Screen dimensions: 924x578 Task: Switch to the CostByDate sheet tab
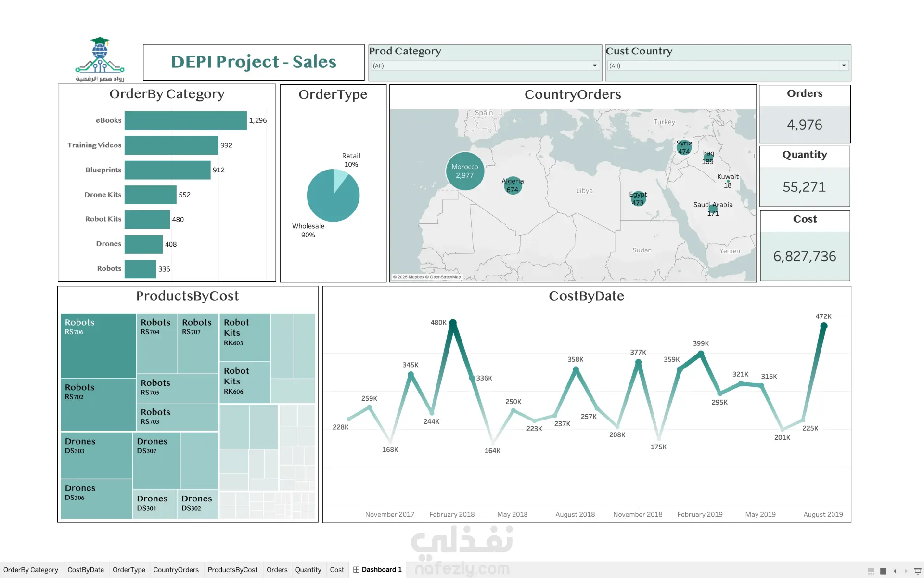coord(86,570)
